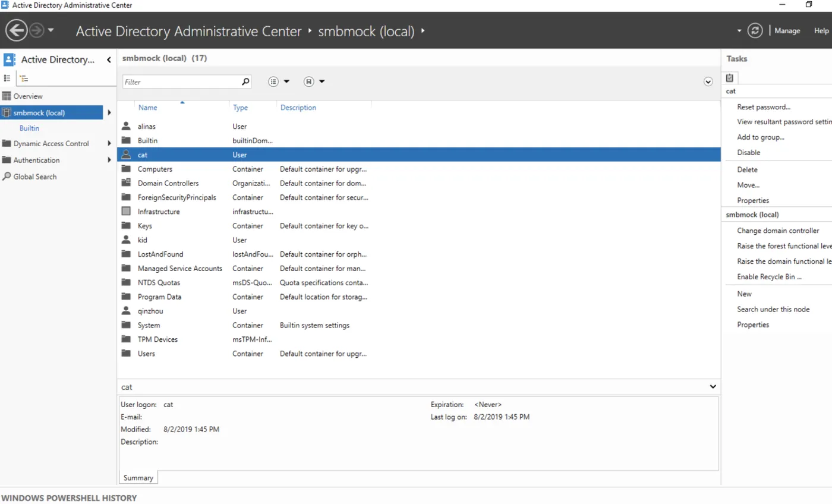Image resolution: width=832 pixels, height=504 pixels.
Task: Click the forward navigation arrow
Action: coord(37,30)
